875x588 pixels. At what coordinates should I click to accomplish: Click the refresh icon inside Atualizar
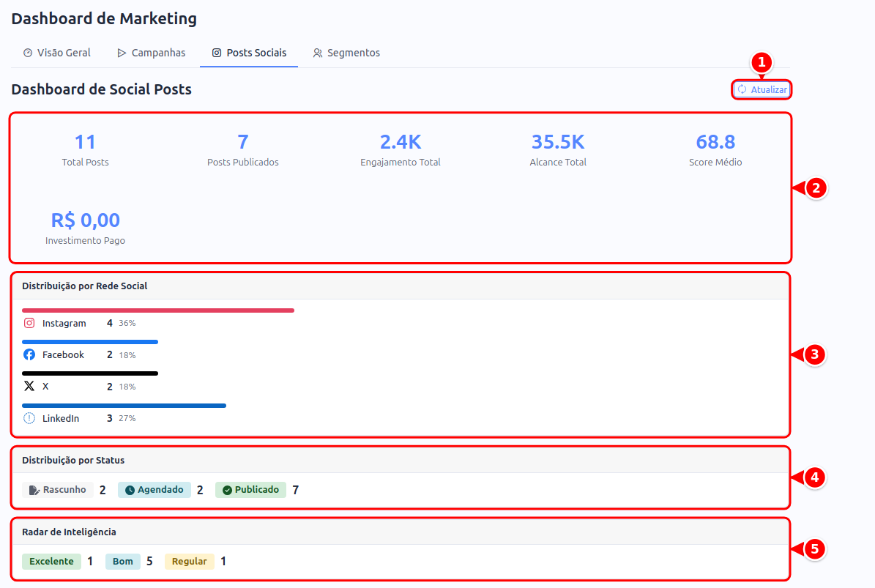(x=742, y=89)
